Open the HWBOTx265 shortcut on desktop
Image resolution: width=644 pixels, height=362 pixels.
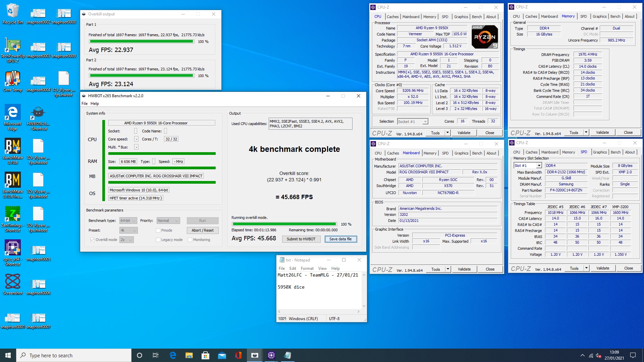(x=38, y=117)
